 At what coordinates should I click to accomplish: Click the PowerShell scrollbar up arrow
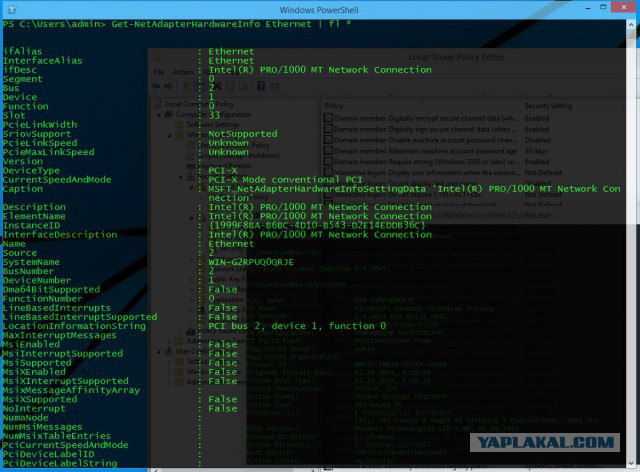(x=631, y=25)
